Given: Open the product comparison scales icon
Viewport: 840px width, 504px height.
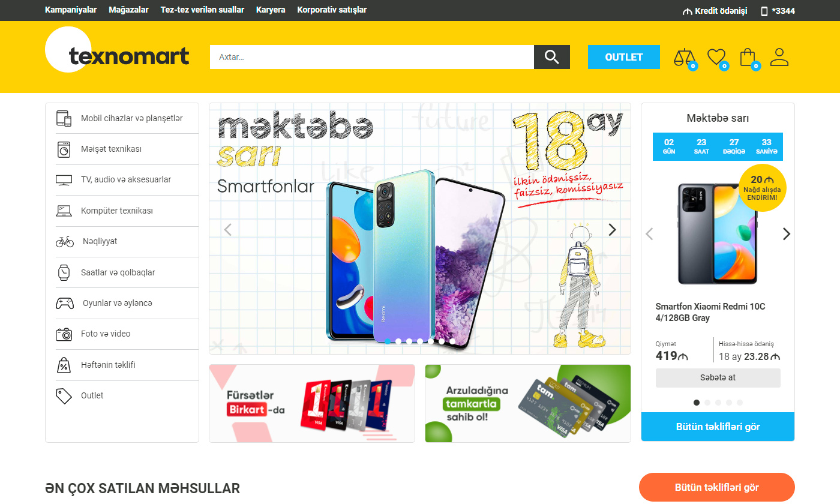Looking at the screenshot, I should coord(685,58).
